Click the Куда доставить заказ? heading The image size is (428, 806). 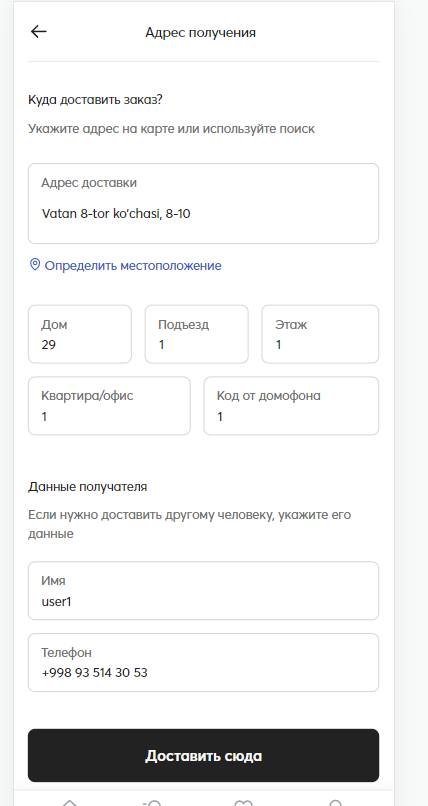click(x=95, y=99)
